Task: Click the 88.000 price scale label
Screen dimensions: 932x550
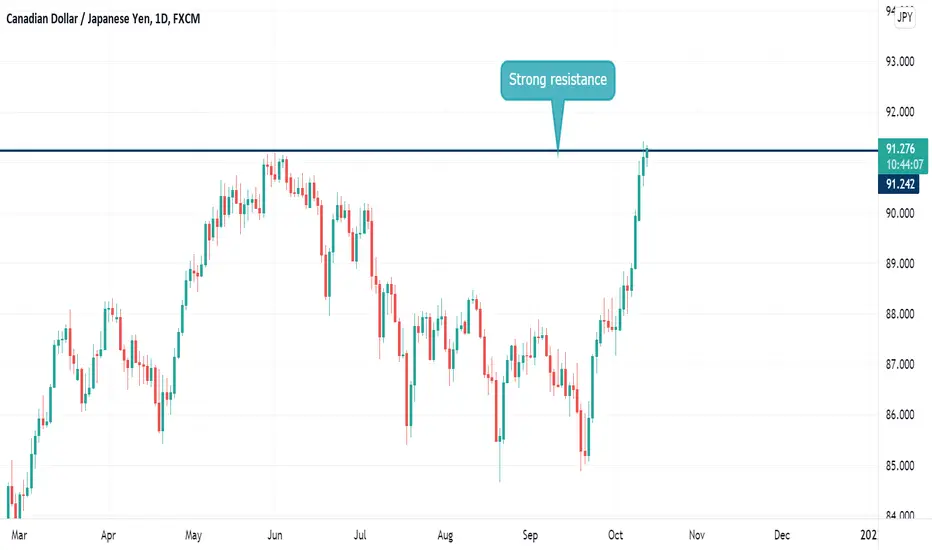Action: pyautogui.click(x=900, y=314)
